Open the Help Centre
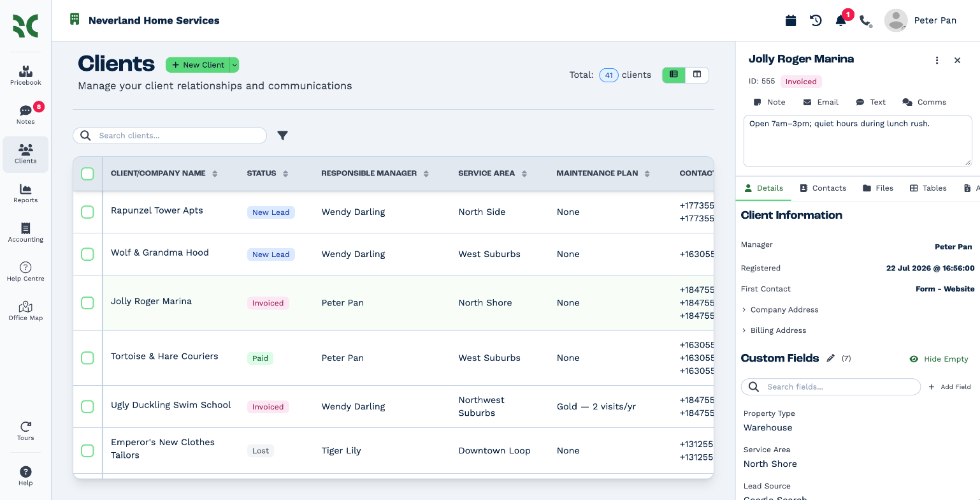Screen dimensions: 980x500 [25, 272]
